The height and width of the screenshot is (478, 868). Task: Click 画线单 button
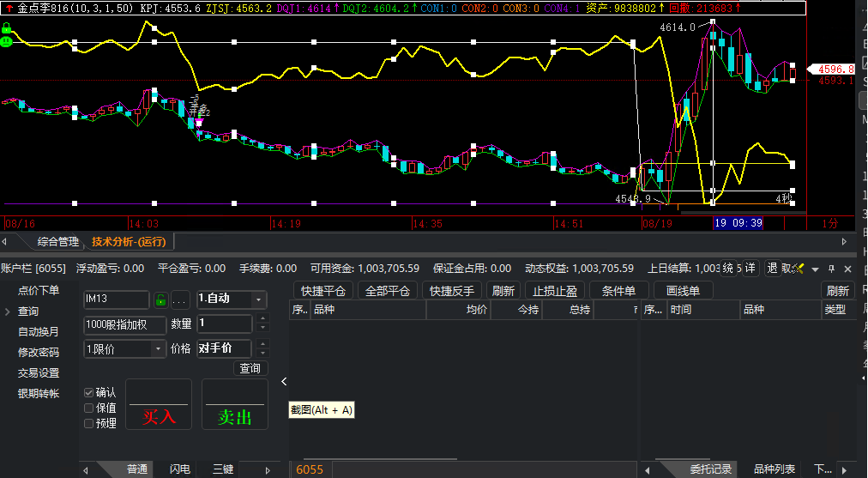tap(683, 291)
